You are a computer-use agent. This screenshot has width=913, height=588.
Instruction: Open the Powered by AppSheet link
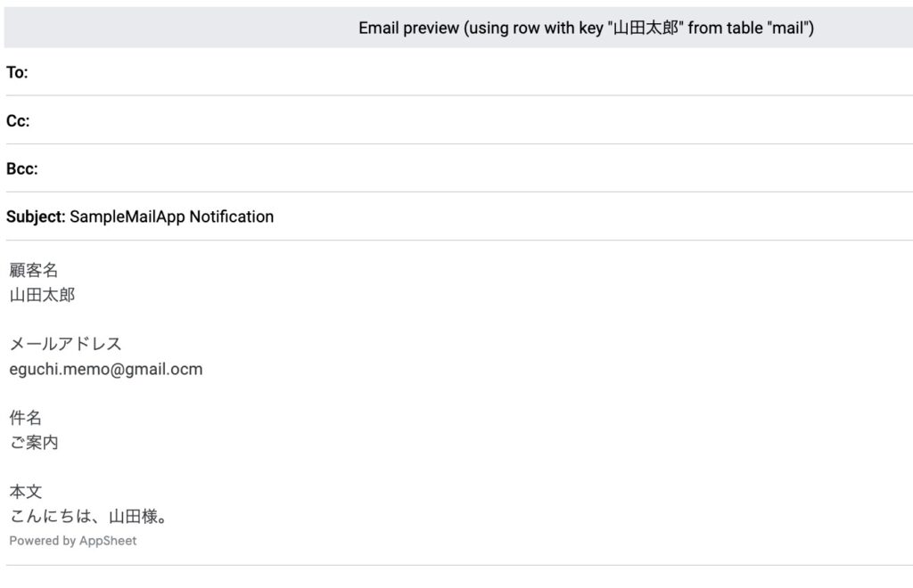point(73,541)
